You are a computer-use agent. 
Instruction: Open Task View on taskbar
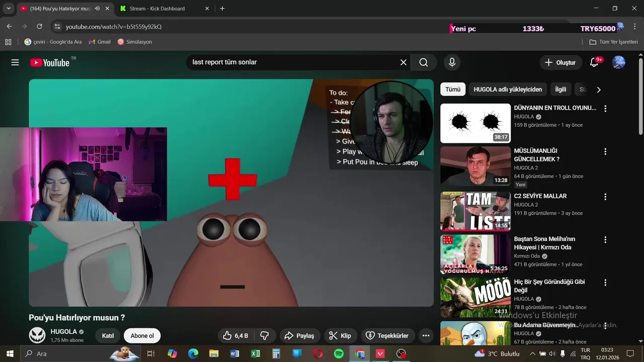[x=150, y=353]
